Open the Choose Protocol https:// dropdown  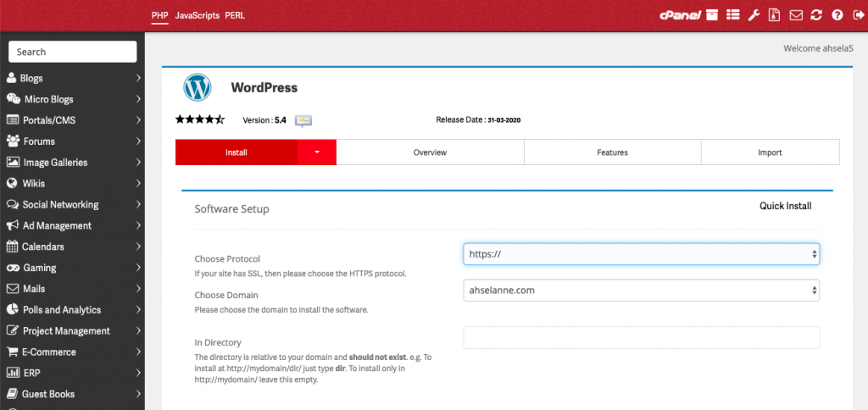coord(641,254)
